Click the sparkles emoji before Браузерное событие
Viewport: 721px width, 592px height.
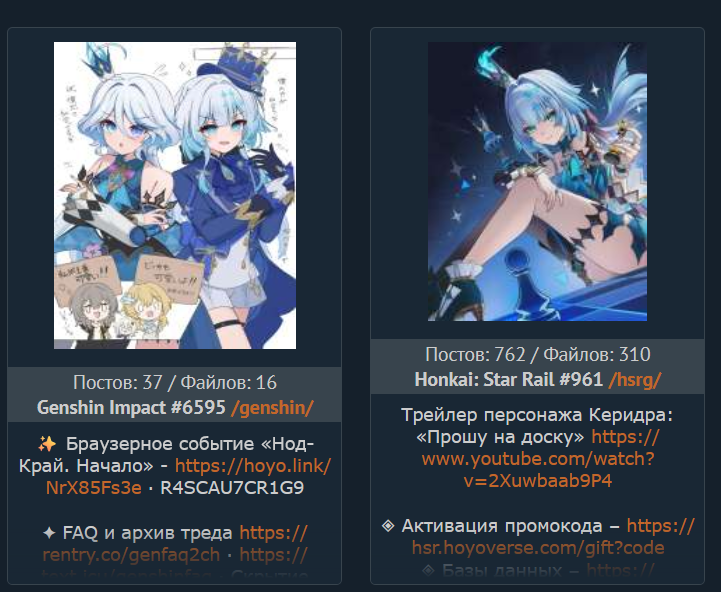pos(47,444)
